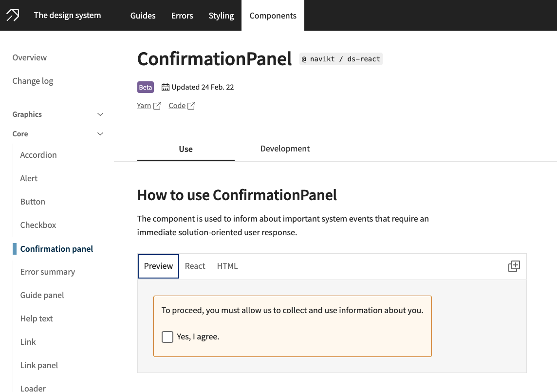The image size is (557, 392).
Task: Open the Change log page
Action: [33, 81]
